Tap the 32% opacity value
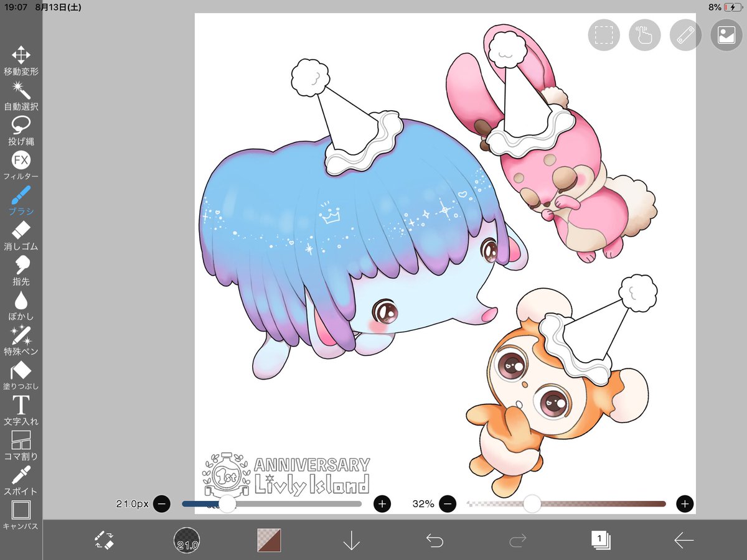Viewport: 747px width, 560px height. (x=423, y=504)
